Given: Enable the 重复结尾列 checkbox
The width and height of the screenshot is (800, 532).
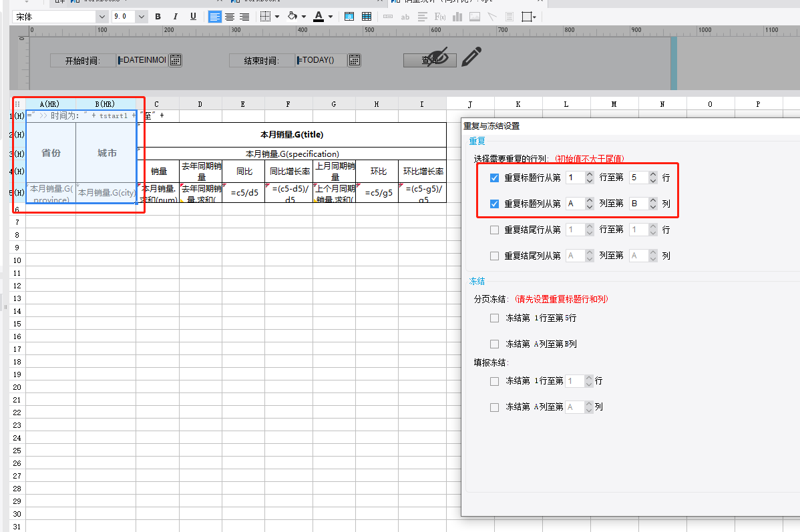Looking at the screenshot, I should [494, 256].
